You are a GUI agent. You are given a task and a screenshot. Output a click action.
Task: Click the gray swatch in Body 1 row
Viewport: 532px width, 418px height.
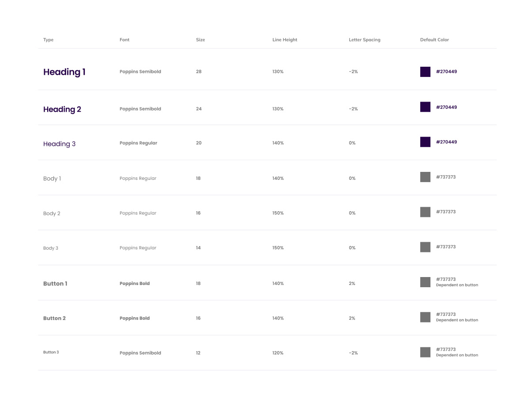tap(425, 177)
